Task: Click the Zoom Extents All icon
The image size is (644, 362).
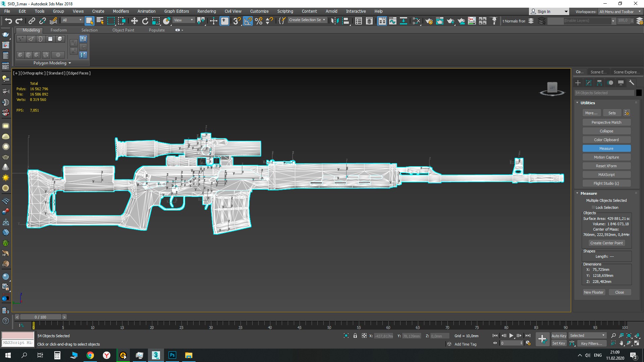Action: 637,336
